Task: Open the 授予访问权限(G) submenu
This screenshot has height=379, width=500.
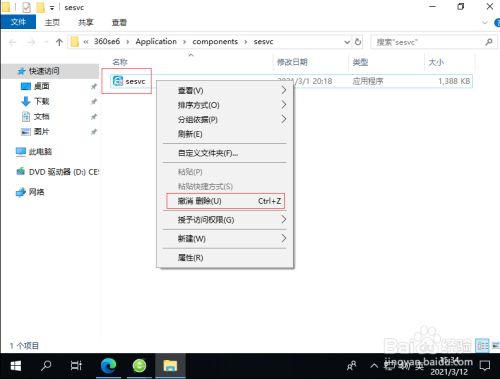Action: point(225,220)
